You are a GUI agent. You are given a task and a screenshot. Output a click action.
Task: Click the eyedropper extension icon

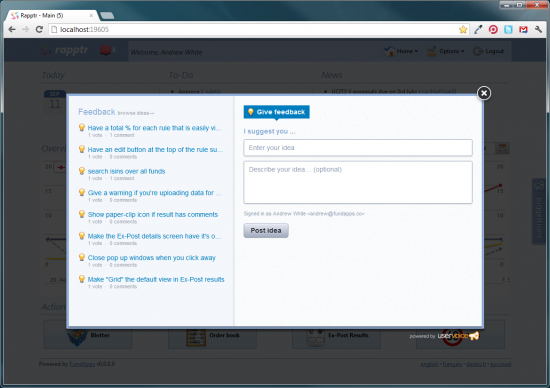(x=478, y=29)
